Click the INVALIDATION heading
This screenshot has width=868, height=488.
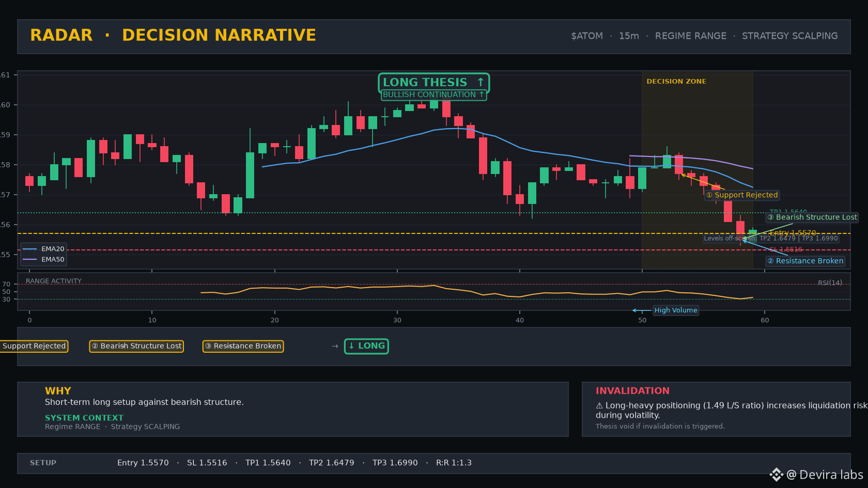632,391
